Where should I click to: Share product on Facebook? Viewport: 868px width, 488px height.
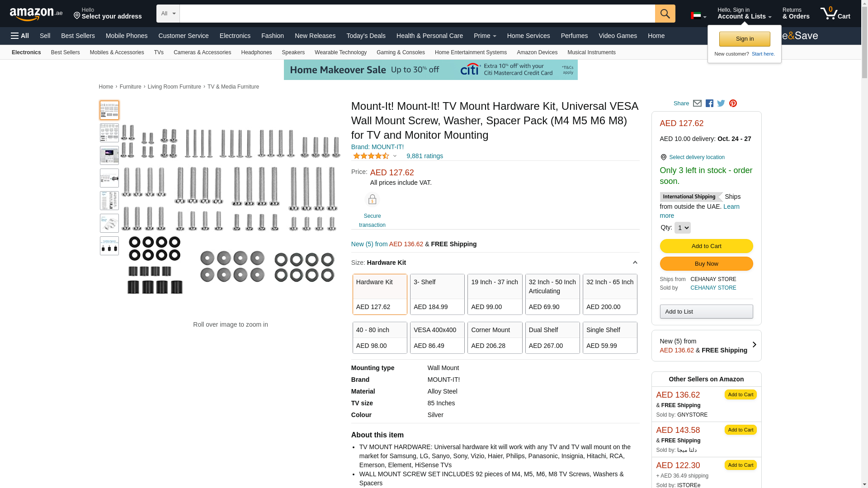pyautogui.click(x=709, y=103)
